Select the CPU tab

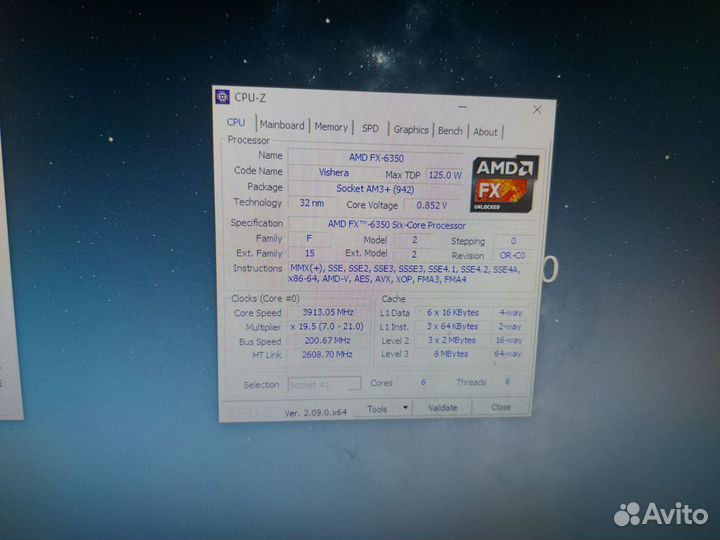point(236,123)
